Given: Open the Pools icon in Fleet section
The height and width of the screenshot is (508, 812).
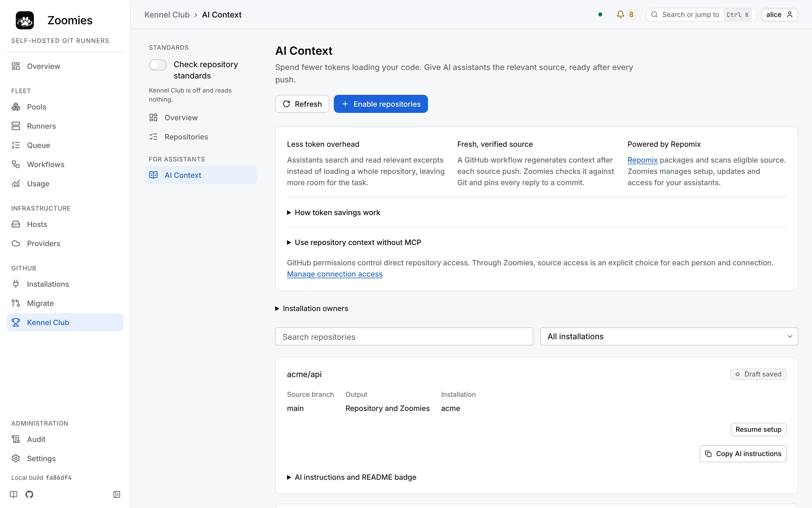Looking at the screenshot, I should [16, 107].
